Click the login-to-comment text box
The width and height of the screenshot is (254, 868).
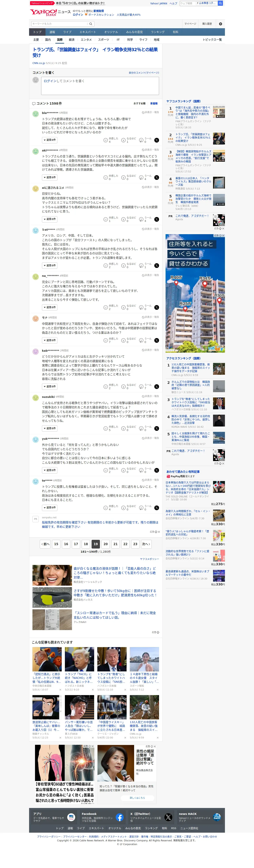[x=100, y=86]
